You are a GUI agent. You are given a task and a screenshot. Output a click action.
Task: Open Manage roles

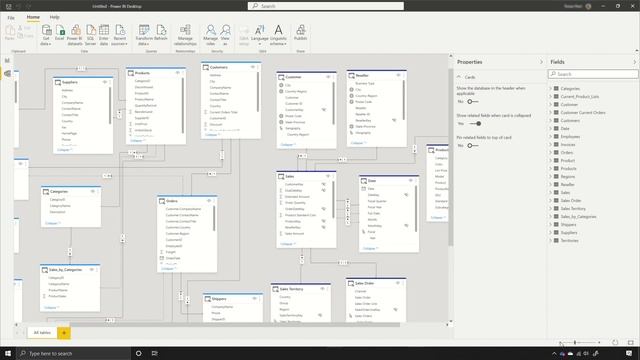(211, 35)
